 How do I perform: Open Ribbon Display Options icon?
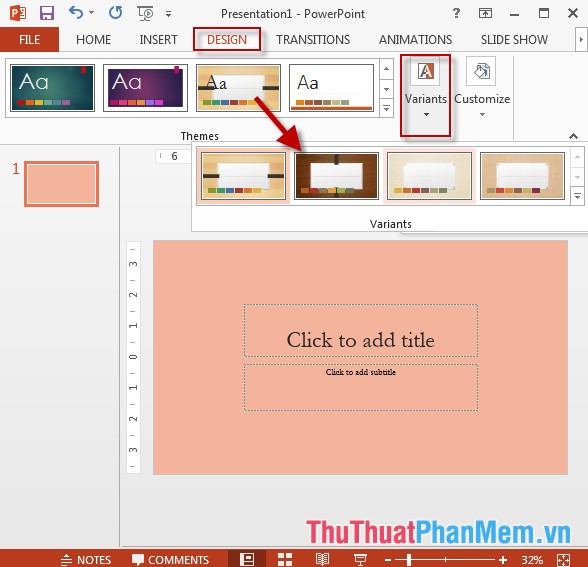tap(485, 14)
